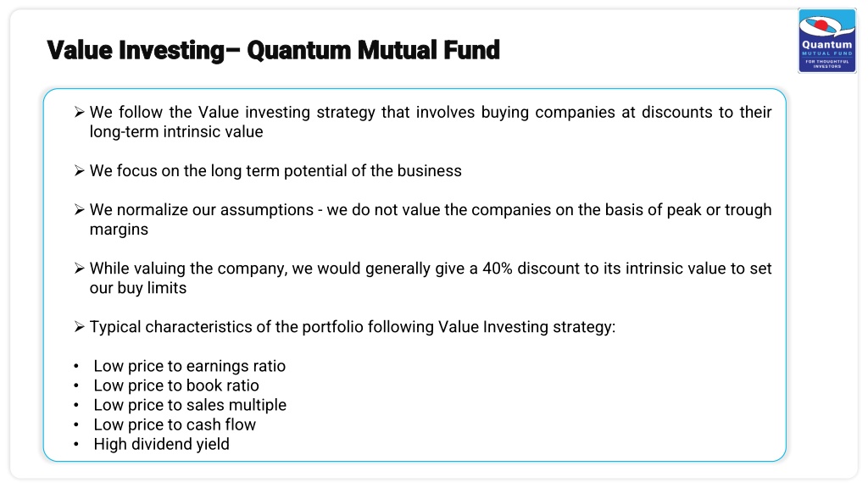Click arrow bullet beside normalize our assumptions line

click(x=79, y=210)
